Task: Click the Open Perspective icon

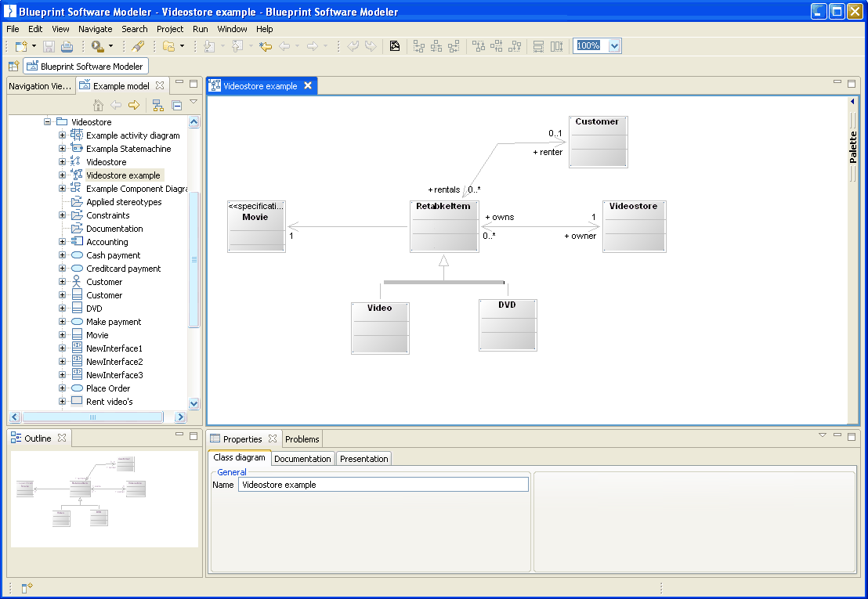Action: 13,67
